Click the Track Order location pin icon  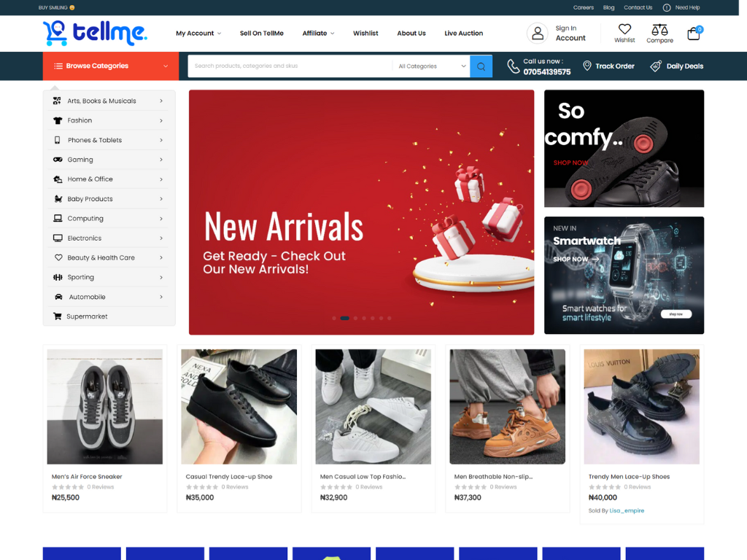587,66
